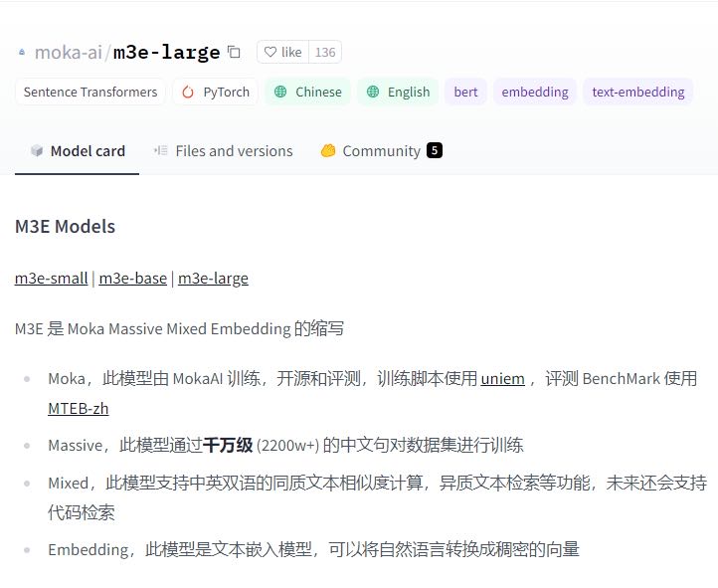The height and width of the screenshot is (588, 718).
Task: Open the Community tab
Action: tap(370, 151)
